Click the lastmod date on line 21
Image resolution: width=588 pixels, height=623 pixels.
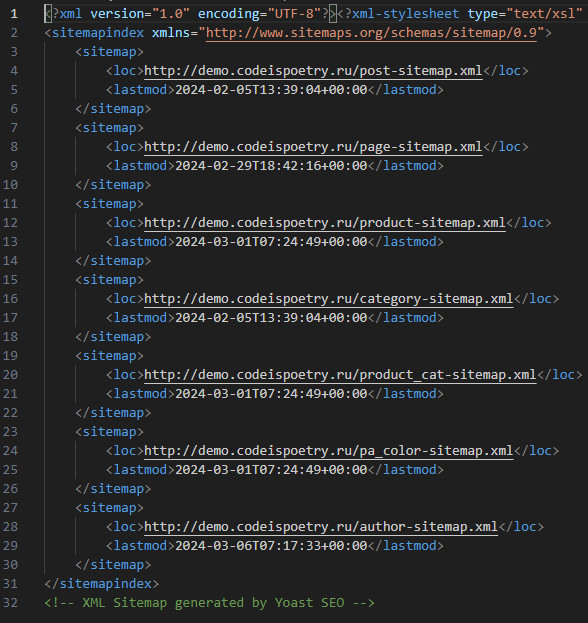click(271, 394)
